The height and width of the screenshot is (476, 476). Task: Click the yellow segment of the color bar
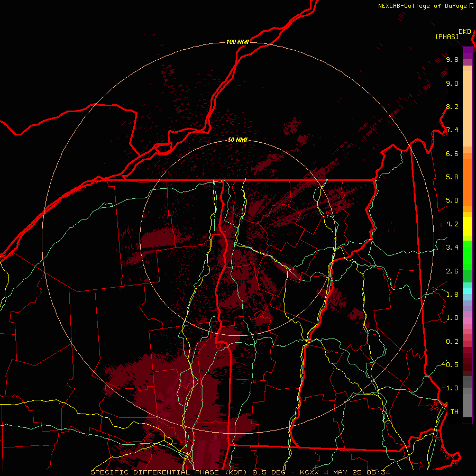pos(467,226)
